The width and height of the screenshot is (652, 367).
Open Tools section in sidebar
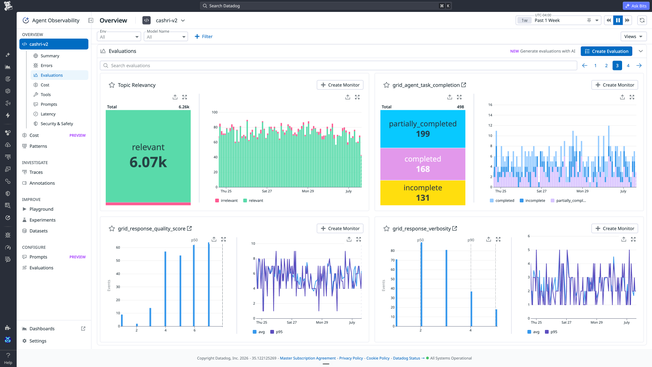(45, 95)
